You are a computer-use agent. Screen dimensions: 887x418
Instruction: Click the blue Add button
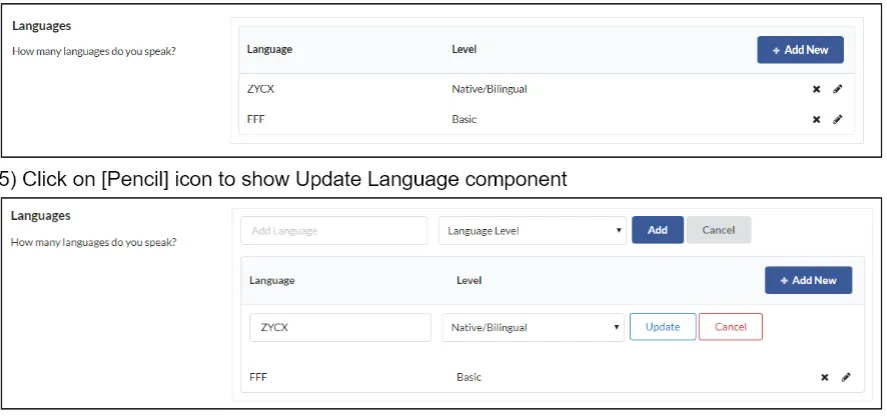pyautogui.click(x=657, y=230)
